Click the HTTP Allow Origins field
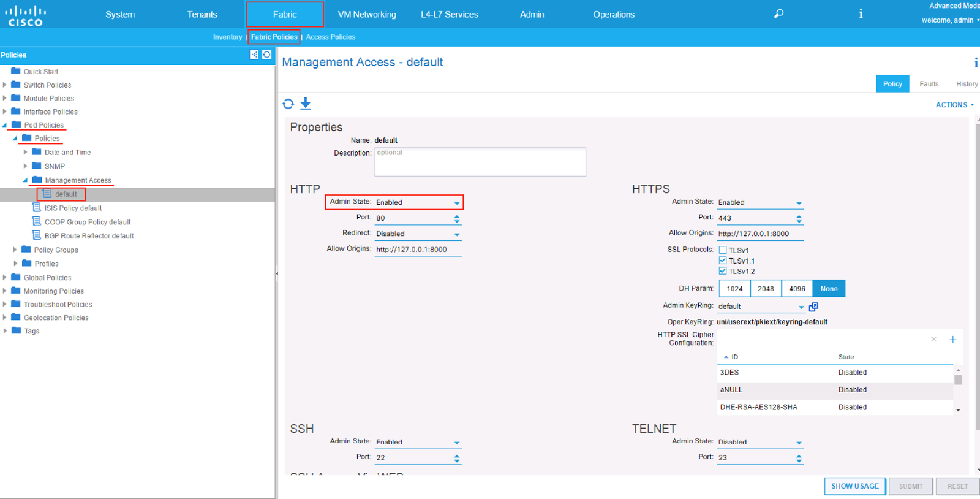The width and height of the screenshot is (980, 499). pos(418,250)
